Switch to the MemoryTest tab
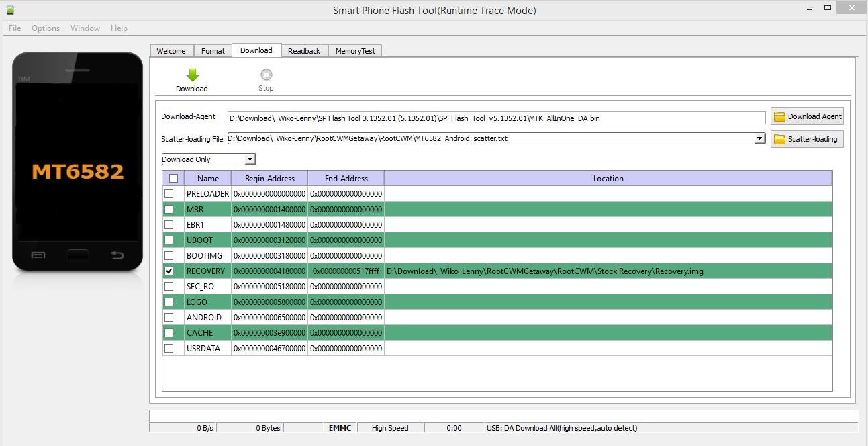This screenshot has height=446, width=868. [x=355, y=51]
